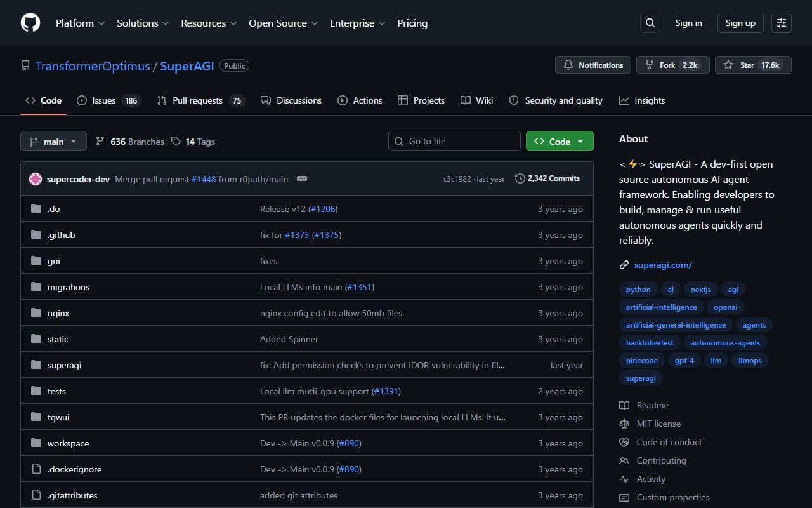Open the Insights tab

tap(642, 100)
